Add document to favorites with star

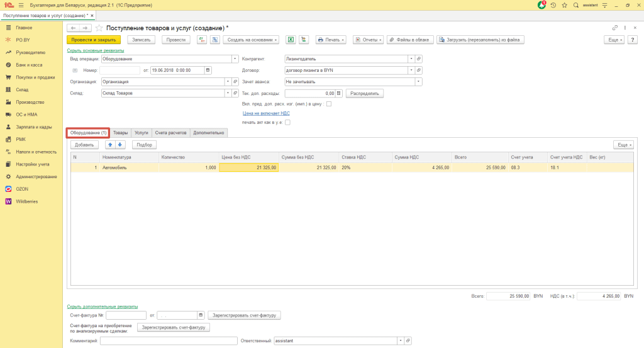click(99, 28)
